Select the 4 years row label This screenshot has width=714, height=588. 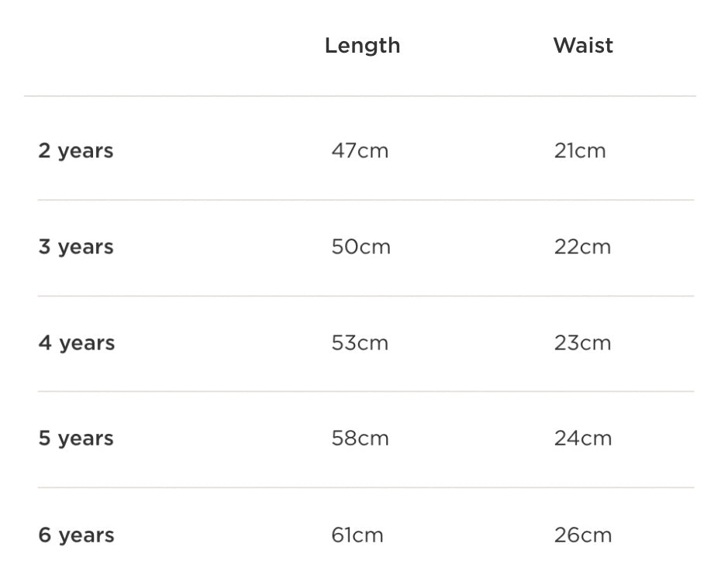77,343
